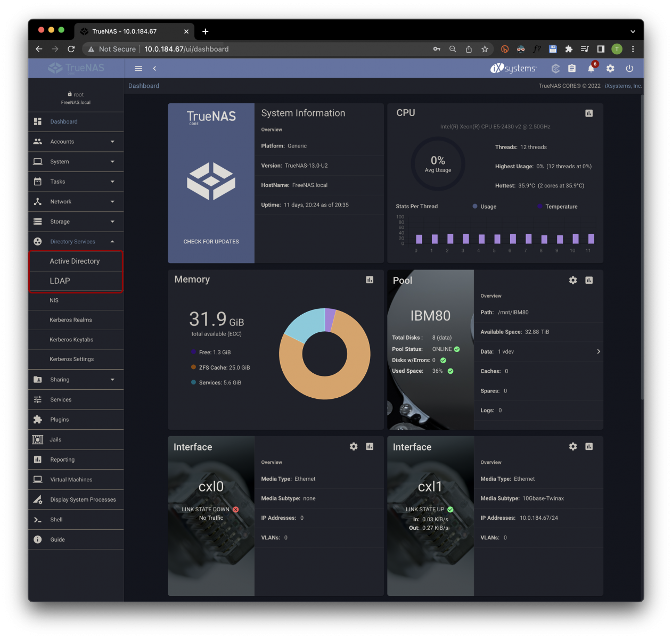Open the alerts bell with 6 notifications
This screenshot has width=672, height=639.
592,68
